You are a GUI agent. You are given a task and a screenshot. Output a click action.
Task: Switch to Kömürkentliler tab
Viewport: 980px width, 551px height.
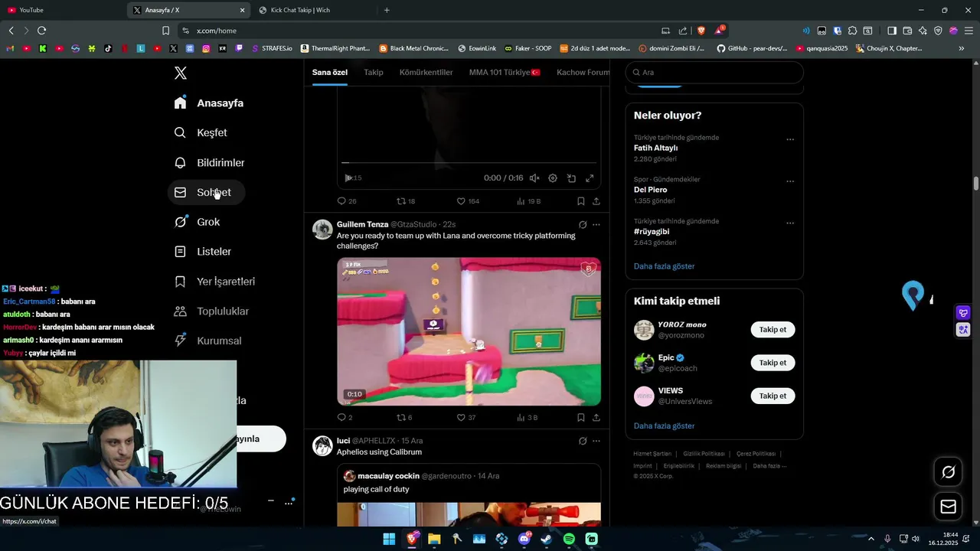point(426,73)
